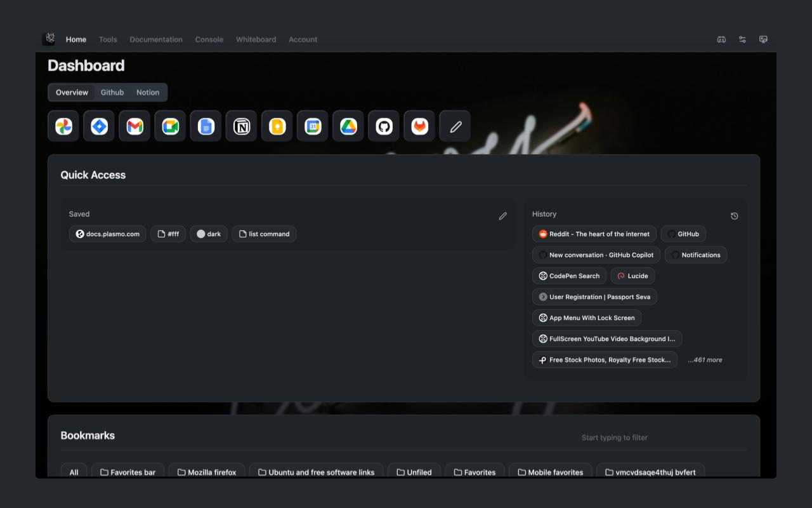Edit shortcuts with the pencil tile
The height and width of the screenshot is (508, 812).
[x=455, y=126]
